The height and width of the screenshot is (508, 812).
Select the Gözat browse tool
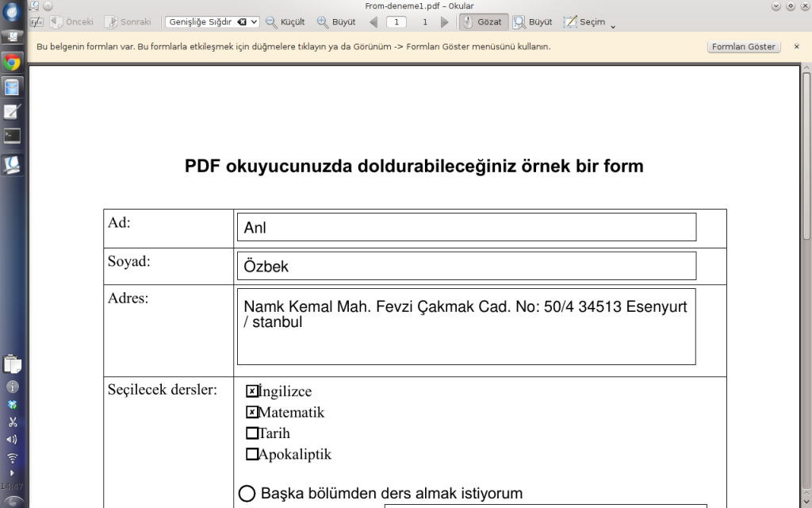click(484, 21)
